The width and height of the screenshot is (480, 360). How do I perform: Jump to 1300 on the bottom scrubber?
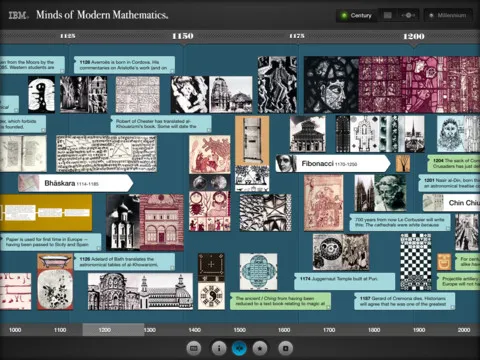pyautogui.click(x=150, y=330)
